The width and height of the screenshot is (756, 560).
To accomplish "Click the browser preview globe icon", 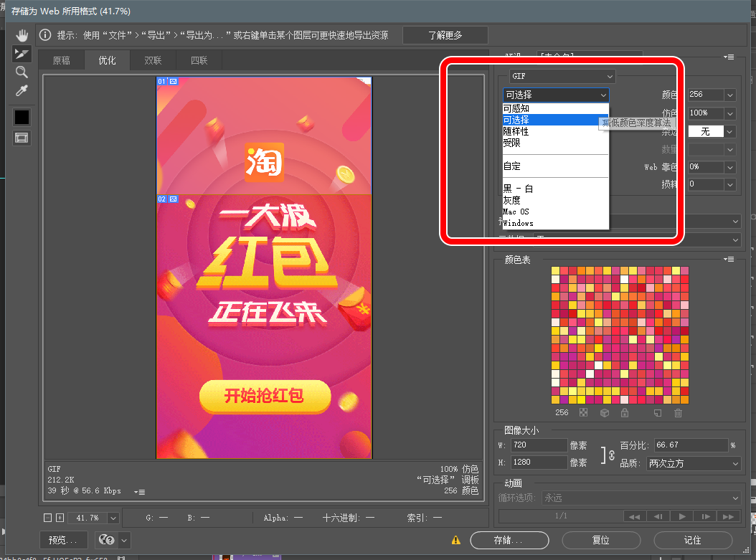I will (x=106, y=540).
